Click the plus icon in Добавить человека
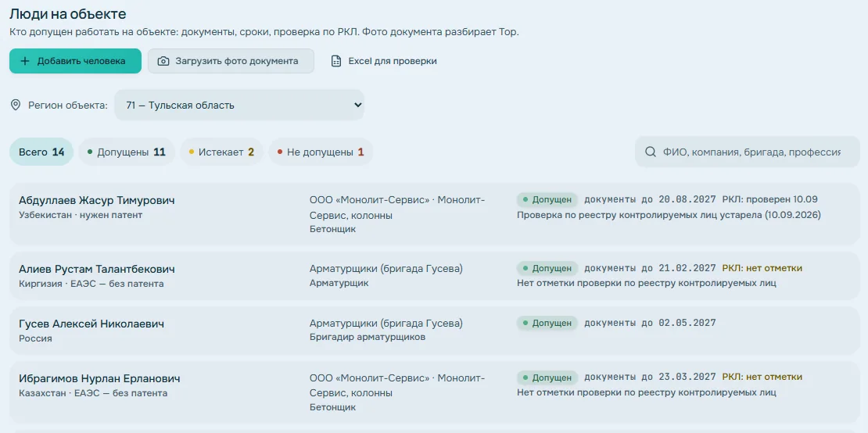Screen dimensions: 868x433 click(x=24, y=61)
